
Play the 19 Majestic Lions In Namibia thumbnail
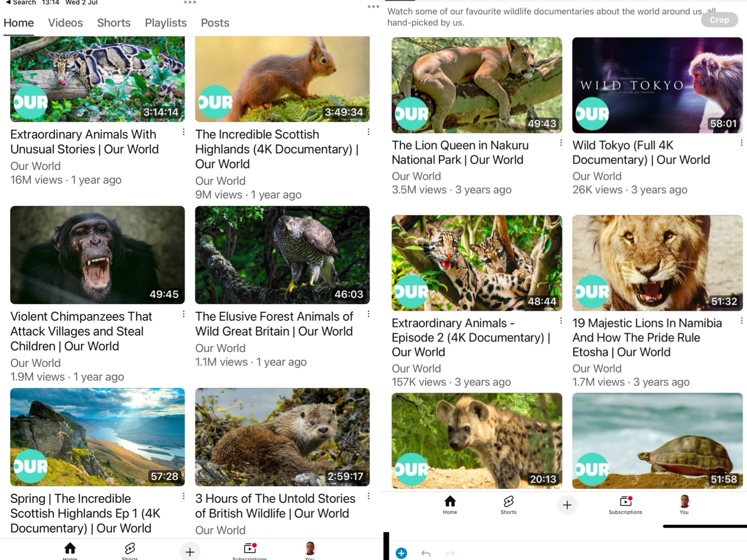(657, 263)
